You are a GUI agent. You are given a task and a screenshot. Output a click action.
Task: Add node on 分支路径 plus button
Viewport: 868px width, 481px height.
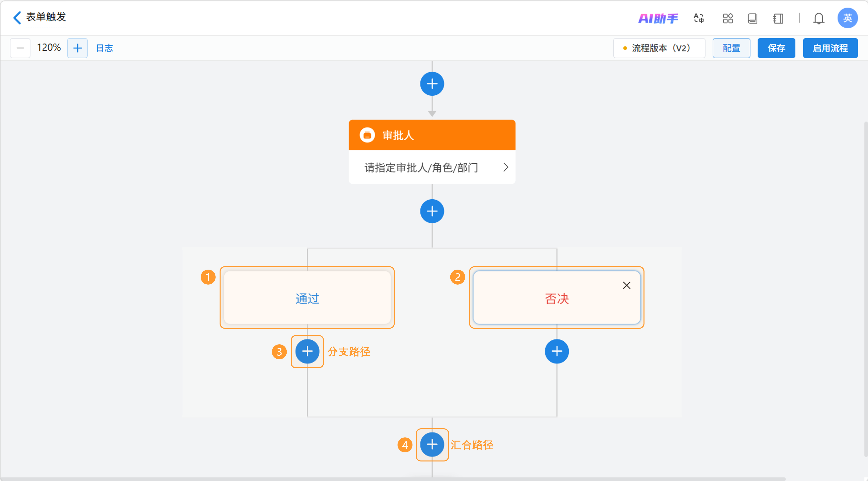click(x=307, y=351)
